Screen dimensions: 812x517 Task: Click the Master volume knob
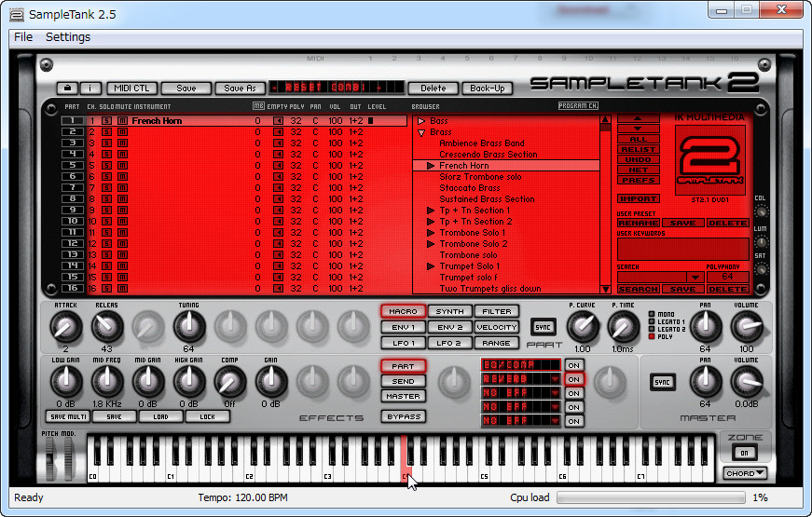point(746,383)
